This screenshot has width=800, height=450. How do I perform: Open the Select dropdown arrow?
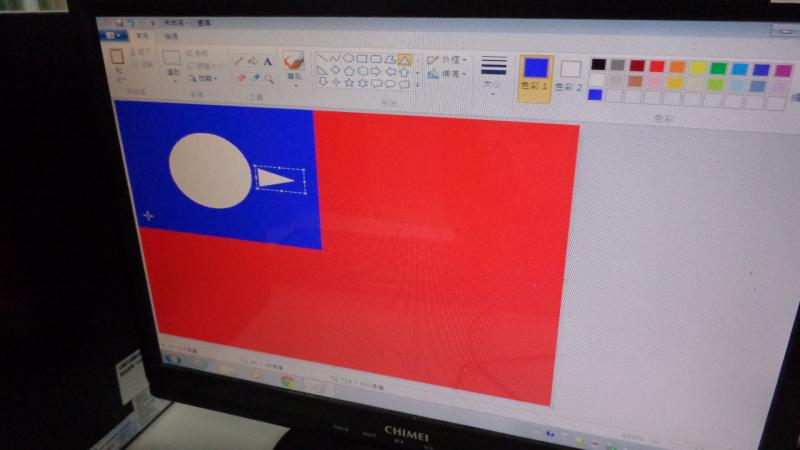[x=175, y=81]
